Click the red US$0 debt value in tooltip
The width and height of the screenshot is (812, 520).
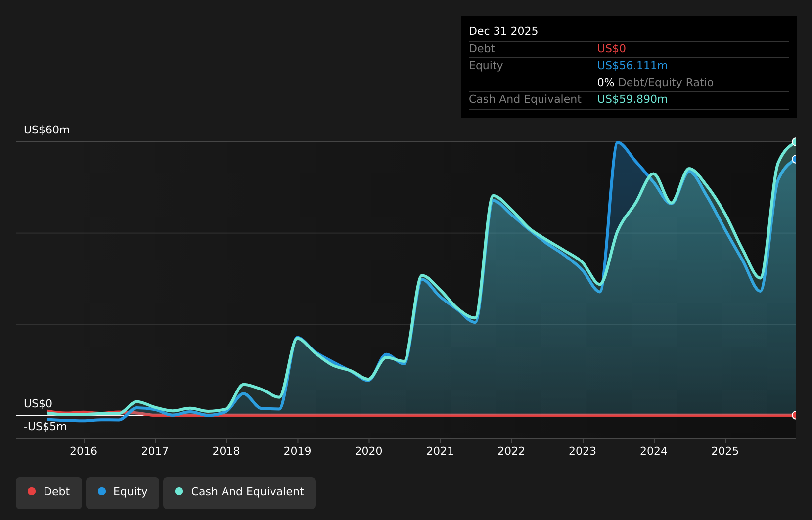612,49
